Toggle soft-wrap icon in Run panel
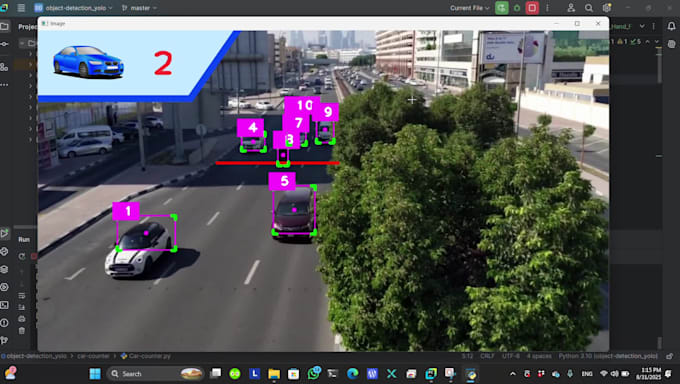 22,296
